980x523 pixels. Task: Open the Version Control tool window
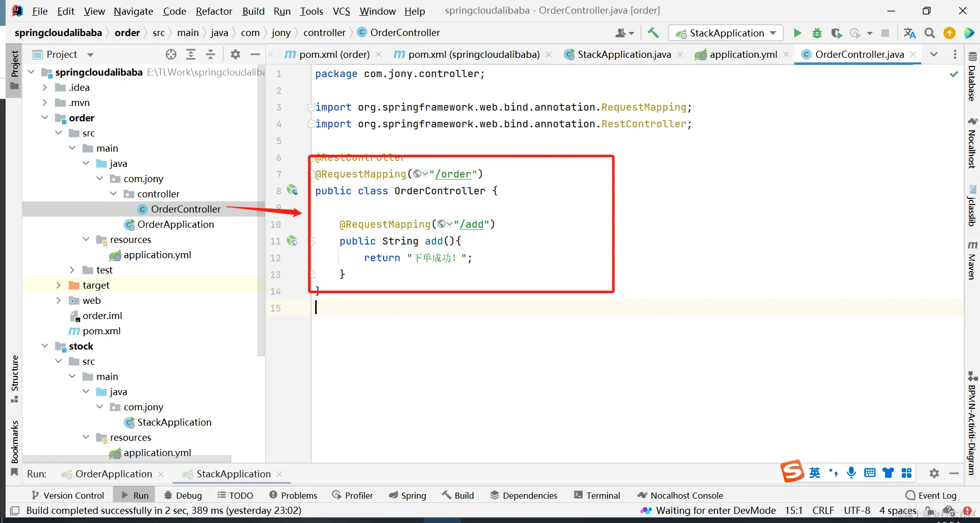pos(67,495)
